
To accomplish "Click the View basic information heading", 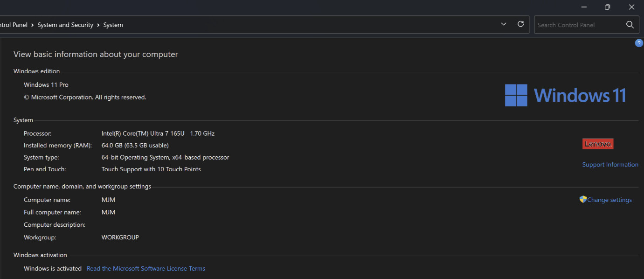I will coord(96,54).
